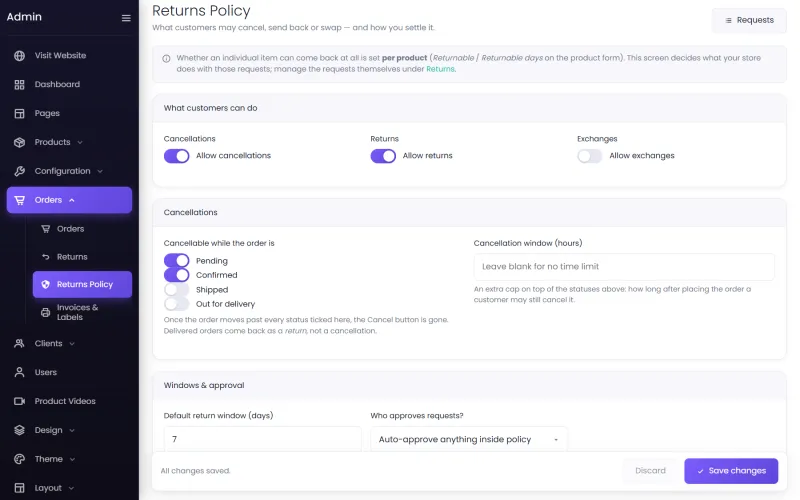Expand the Design submenu chevron
The height and width of the screenshot is (500, 800).
(72, 431)
